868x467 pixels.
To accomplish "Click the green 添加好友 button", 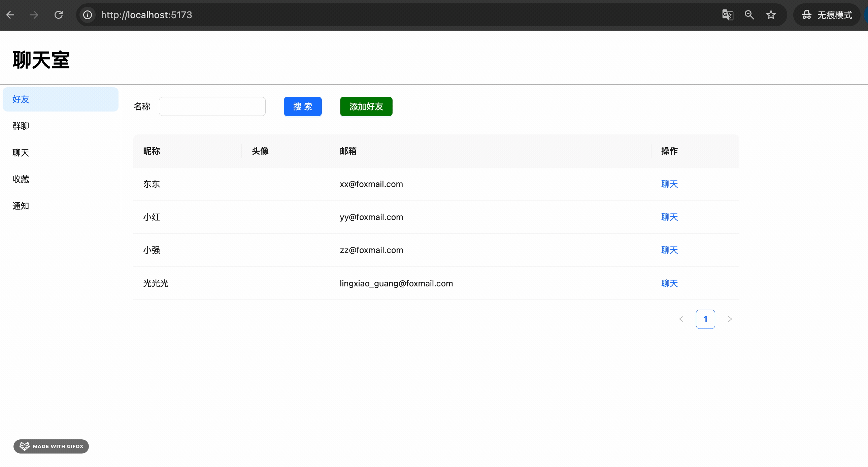I will 366,106.
